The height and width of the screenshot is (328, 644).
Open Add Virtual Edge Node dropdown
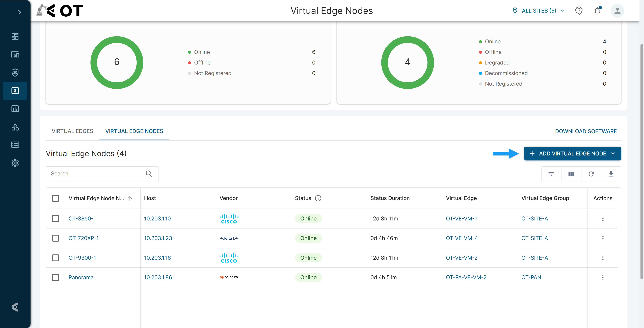click(x=572, y=154)
